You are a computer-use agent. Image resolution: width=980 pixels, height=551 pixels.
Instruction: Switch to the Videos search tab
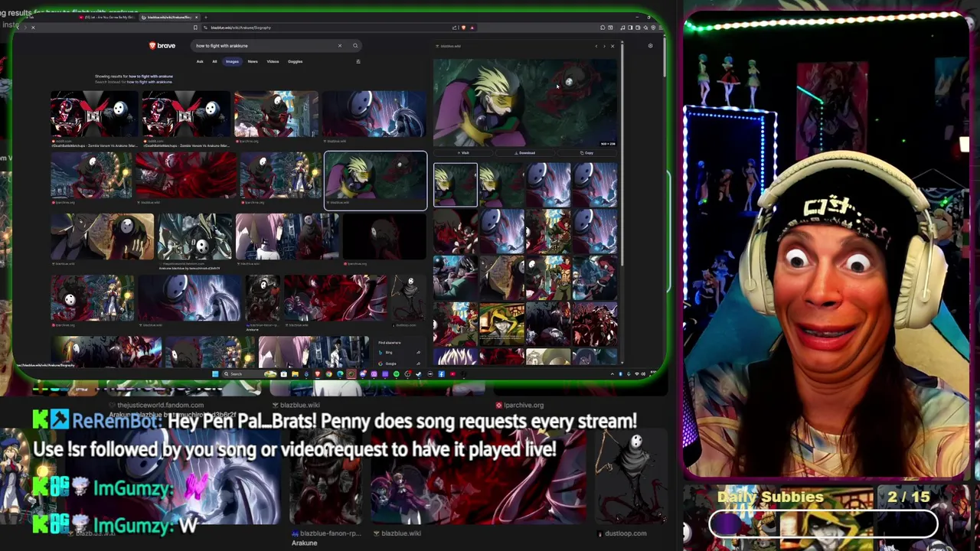273,61
